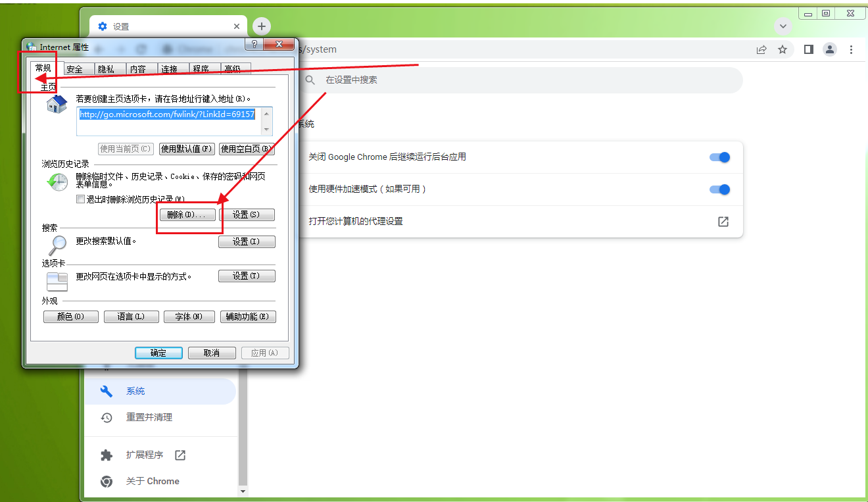
Task: Click 颜色(O) button
Action: pos(71,317)
